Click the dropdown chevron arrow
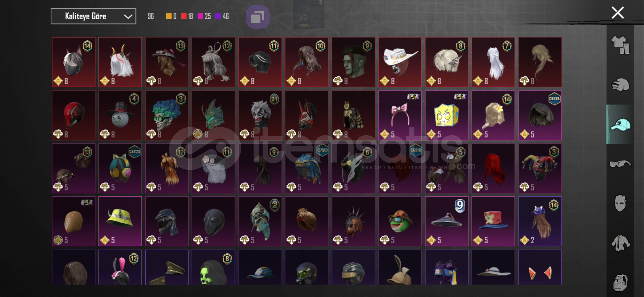This screenshot has height=297, width=644. (128, 16)
